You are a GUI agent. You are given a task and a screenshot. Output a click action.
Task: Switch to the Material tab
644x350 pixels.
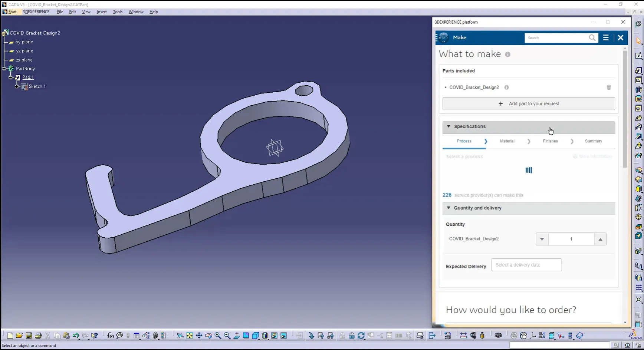[507, 141]
